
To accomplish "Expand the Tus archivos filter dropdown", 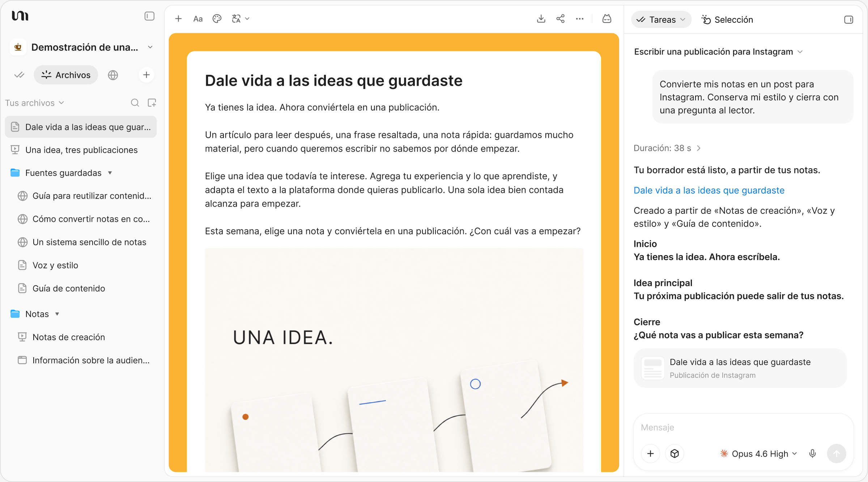I will pos(35,103).
